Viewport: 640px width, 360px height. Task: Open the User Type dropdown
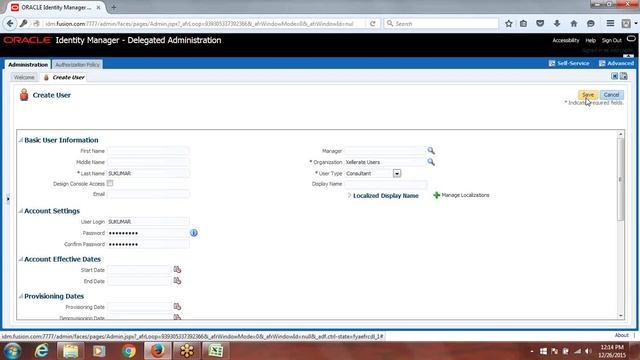point(397,173)
